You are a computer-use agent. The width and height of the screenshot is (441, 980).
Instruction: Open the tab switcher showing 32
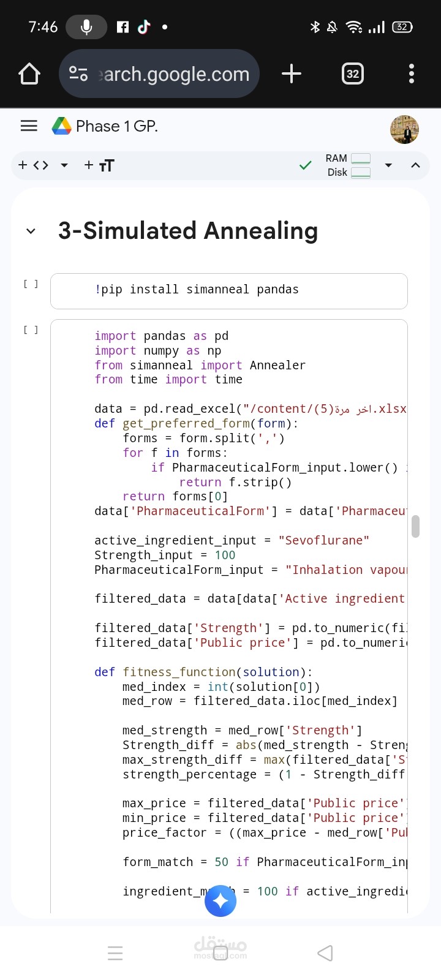tap(352, 74)
